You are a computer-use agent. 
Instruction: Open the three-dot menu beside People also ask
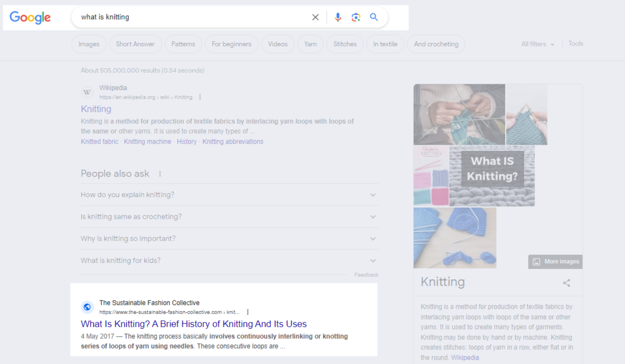click(x=160, y=173)
